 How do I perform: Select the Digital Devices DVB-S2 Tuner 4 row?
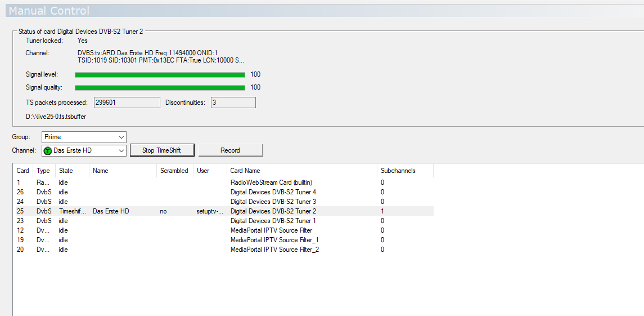click(273, 192)
